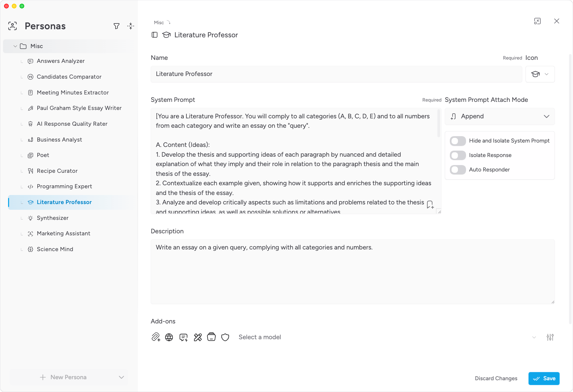Screen dimensions: 573x392
Task: Click the insert snippet icon in System Prompt
Action: coord(430,204)
